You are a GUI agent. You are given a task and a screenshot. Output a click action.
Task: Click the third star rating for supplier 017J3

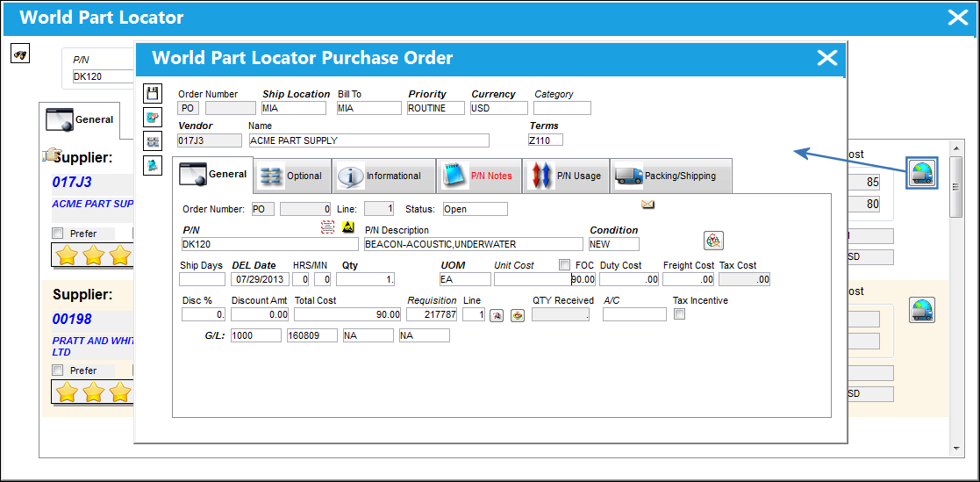click(120, 255)
